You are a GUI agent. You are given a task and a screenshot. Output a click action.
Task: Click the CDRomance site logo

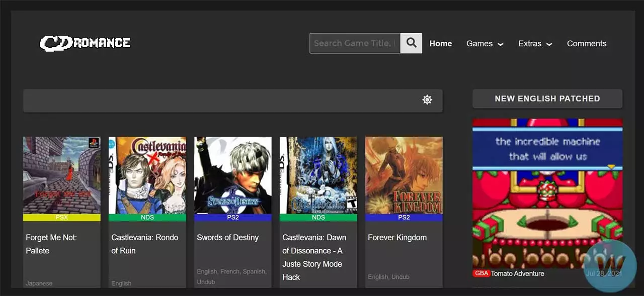point(85,43)
